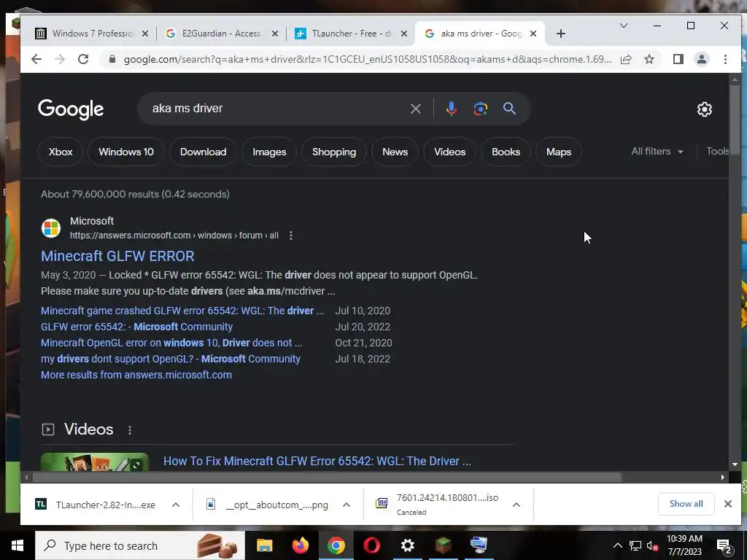Screen dimensions: 747x560
Task: Bookmark this page with the star icon
Action: [x=649, y=59]
